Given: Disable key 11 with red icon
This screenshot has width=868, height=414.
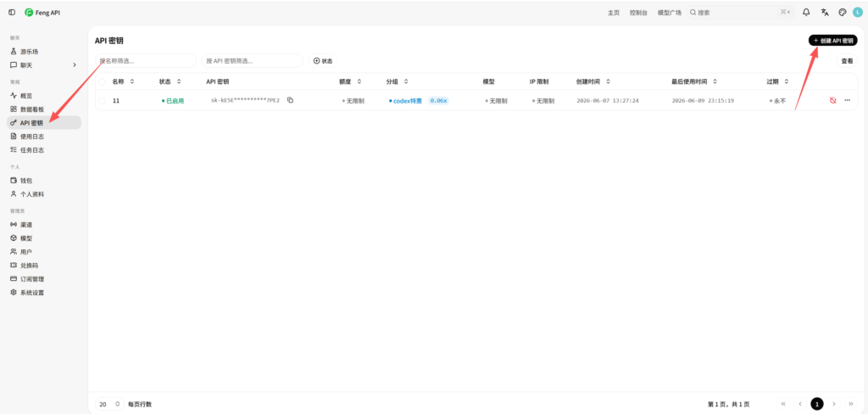Looking at the screenshot, I should pos(832,100).
